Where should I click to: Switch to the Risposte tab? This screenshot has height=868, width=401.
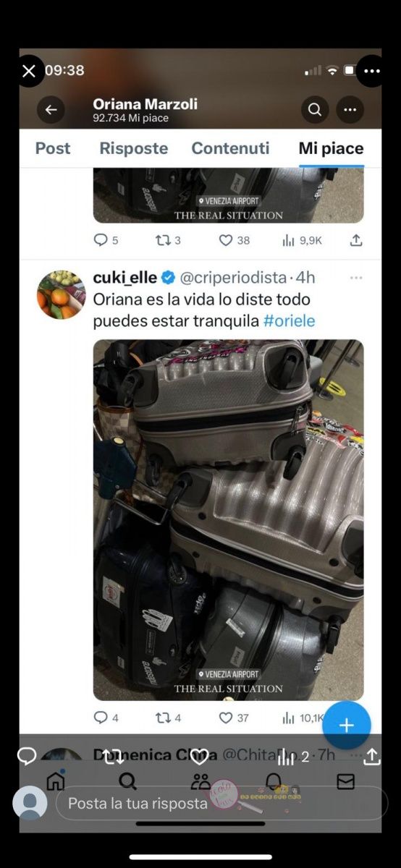[x=133, y=148]
